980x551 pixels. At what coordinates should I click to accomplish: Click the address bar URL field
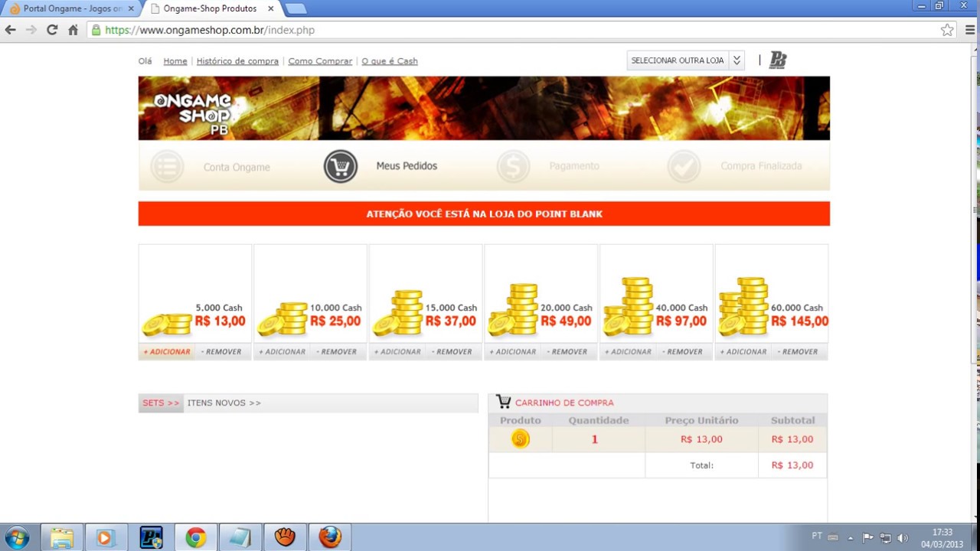(x=513, y=30)
